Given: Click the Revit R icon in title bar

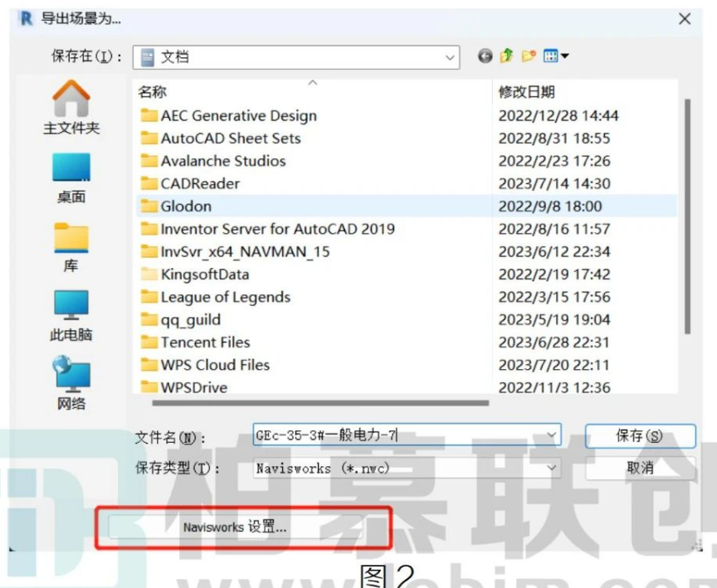Looking at the screenshot, I should [27, 19].
